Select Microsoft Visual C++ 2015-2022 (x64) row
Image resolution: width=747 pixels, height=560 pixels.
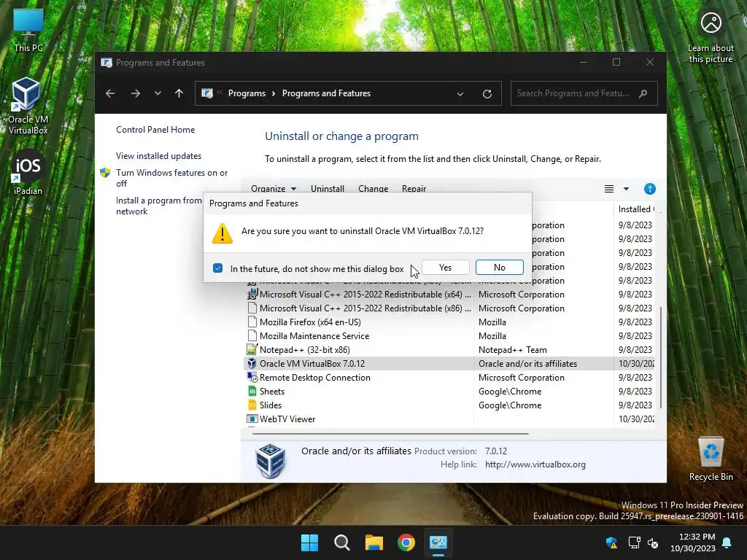(x=449, y=295)
